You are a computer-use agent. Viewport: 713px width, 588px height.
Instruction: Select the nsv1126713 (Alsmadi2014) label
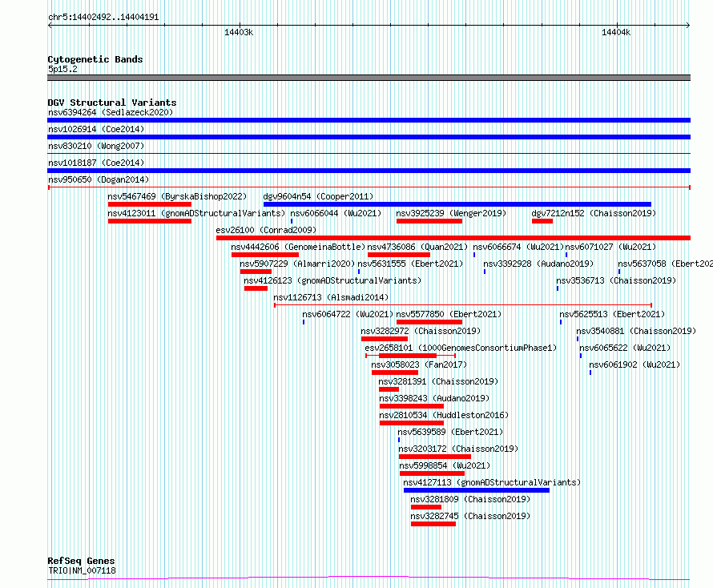[x=331, y=297]
